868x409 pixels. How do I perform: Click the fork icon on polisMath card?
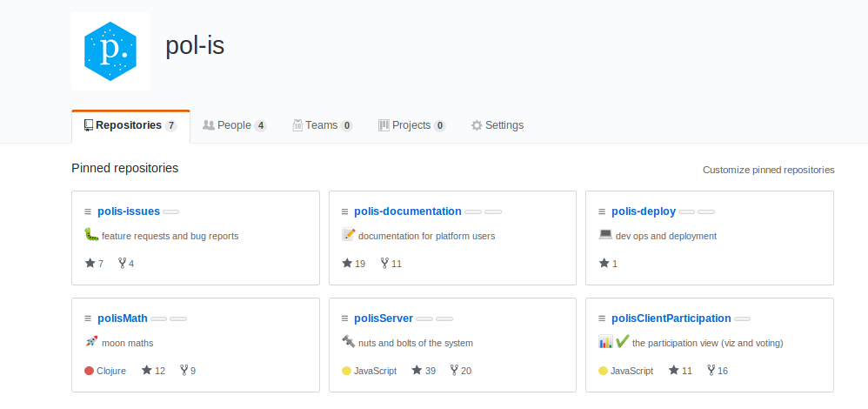(x=184, y=370)
